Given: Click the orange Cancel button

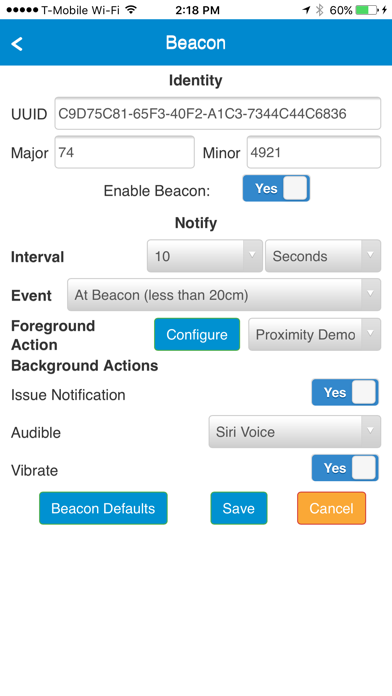Looking at the screenshot, I should tap(332, 508).
